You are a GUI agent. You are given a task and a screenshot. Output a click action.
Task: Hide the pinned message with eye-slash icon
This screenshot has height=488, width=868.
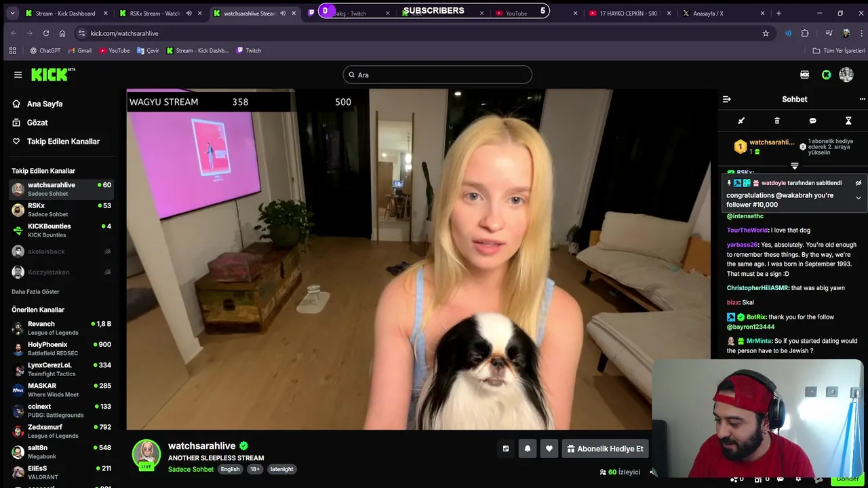[x=859, y=183]
